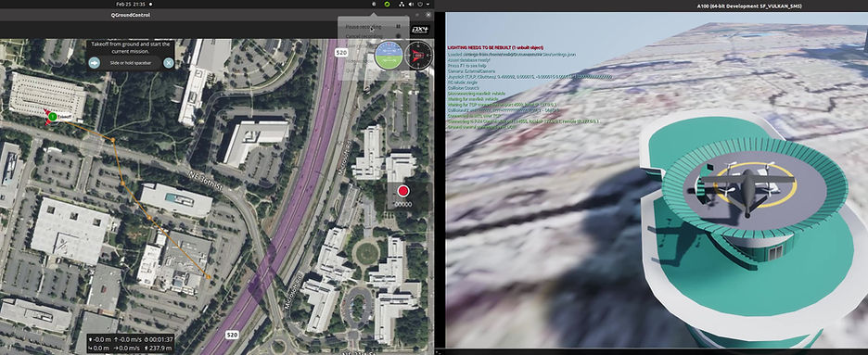The width and height of the screenshot is (868, 355).
Task: Expand the system menu dropdown arrow
Action: [x=428, y=5]
